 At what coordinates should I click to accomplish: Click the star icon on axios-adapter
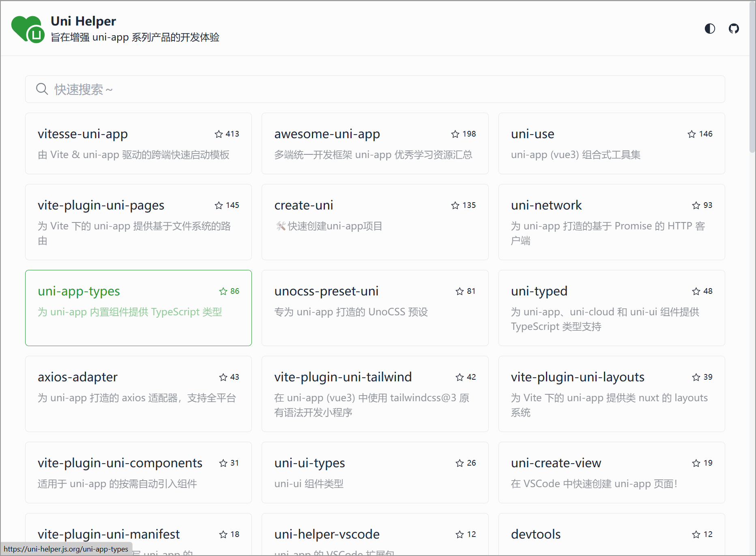223,377
